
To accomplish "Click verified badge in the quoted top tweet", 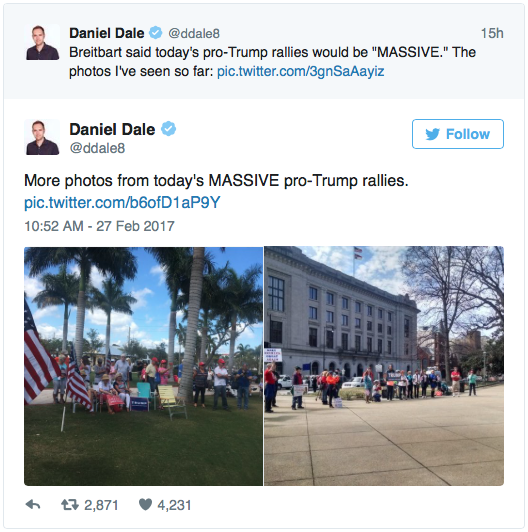I will pos(156,33).
